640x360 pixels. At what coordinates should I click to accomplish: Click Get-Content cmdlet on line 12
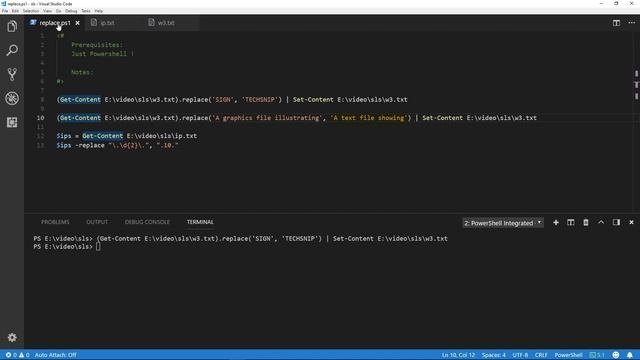(102, 136)
